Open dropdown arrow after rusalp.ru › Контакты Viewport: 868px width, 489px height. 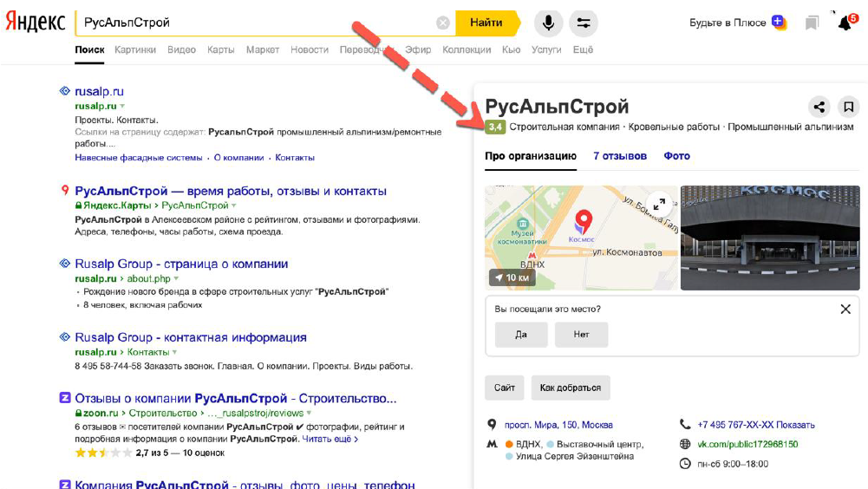pyautogui.click(x=174, y=352)
